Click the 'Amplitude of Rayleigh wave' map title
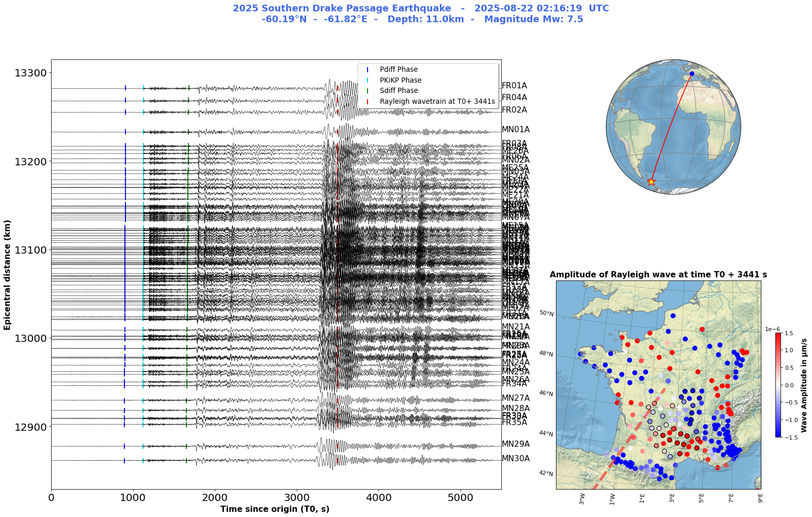The image size is (812, 517). click(658, 275)
